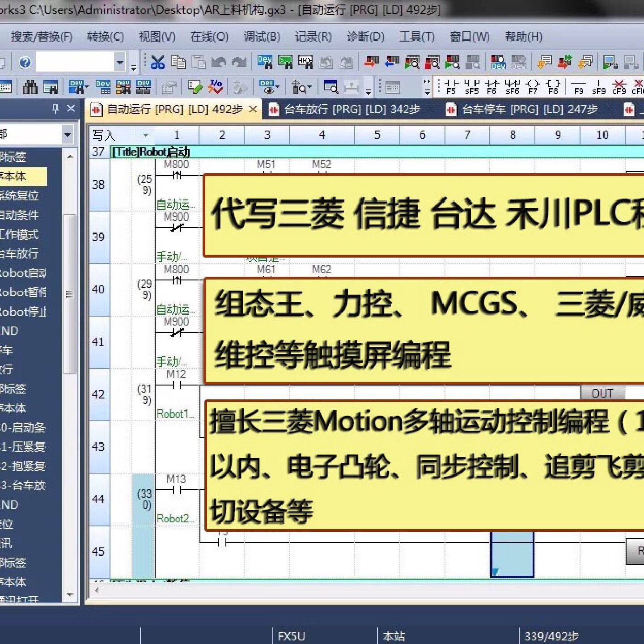Click the binoculars search icon
644x644 pixels.
coord(30,87)
